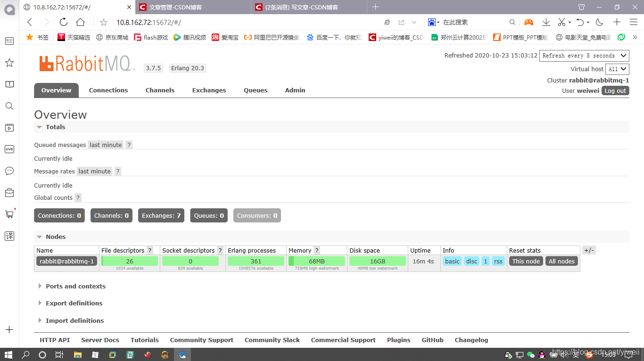This screenshot has width=644, height=361.
Task: Open Tutorials footer link
Action: [145, 340]
